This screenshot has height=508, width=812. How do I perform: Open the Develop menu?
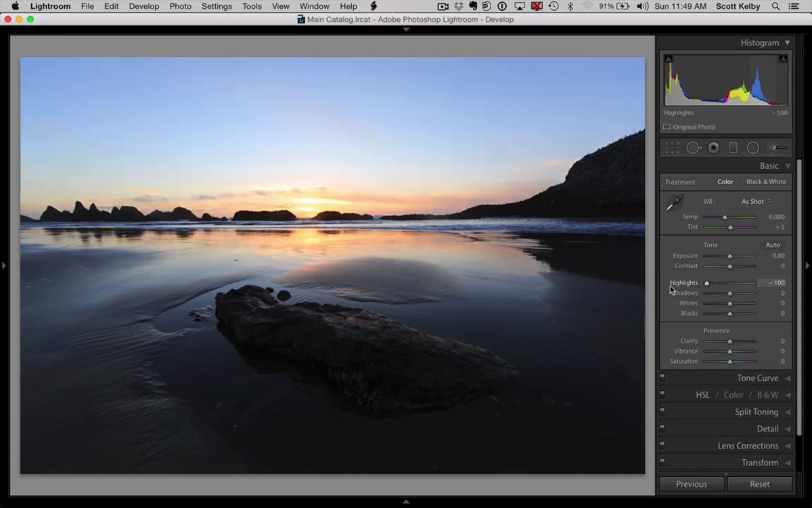[x=144, y=6]
